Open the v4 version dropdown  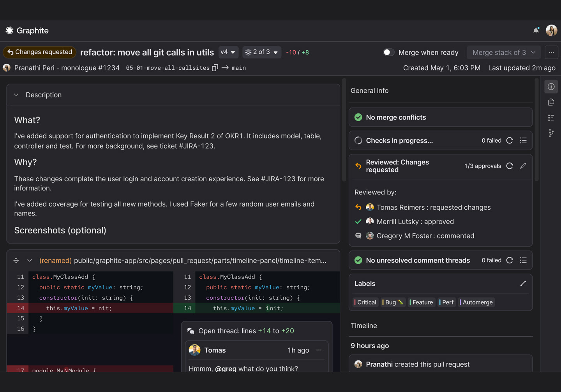point(228,52)
